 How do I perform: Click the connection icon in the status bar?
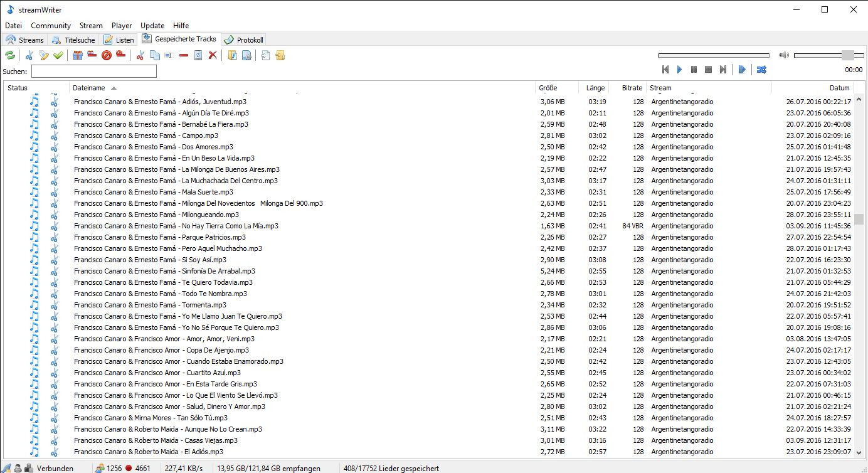coord(8,468)
